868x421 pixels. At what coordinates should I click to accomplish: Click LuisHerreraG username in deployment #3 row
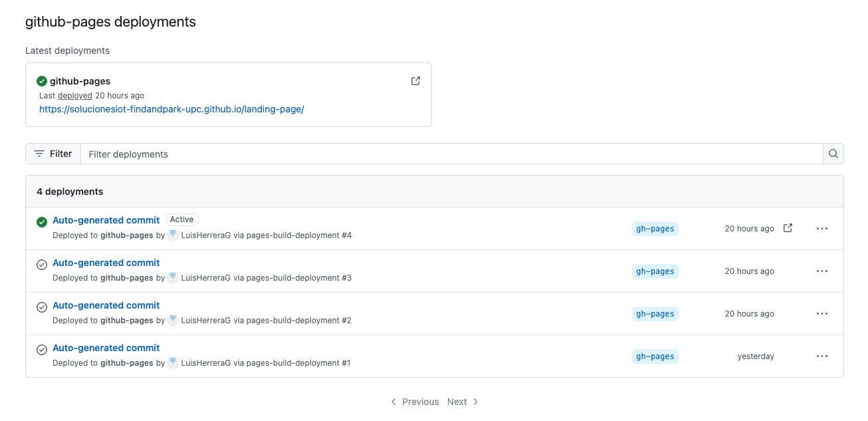[x=206, y=278]
